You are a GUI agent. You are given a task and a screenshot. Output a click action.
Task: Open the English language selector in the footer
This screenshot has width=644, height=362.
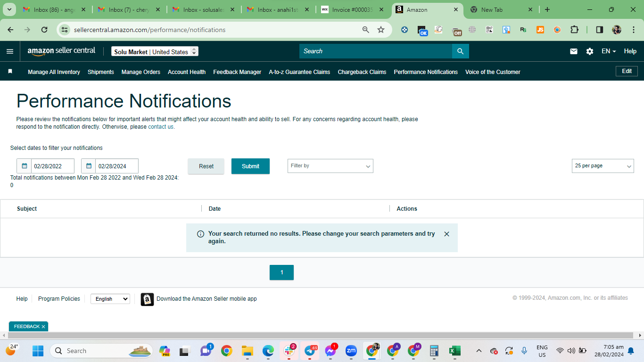pos(110,299)
